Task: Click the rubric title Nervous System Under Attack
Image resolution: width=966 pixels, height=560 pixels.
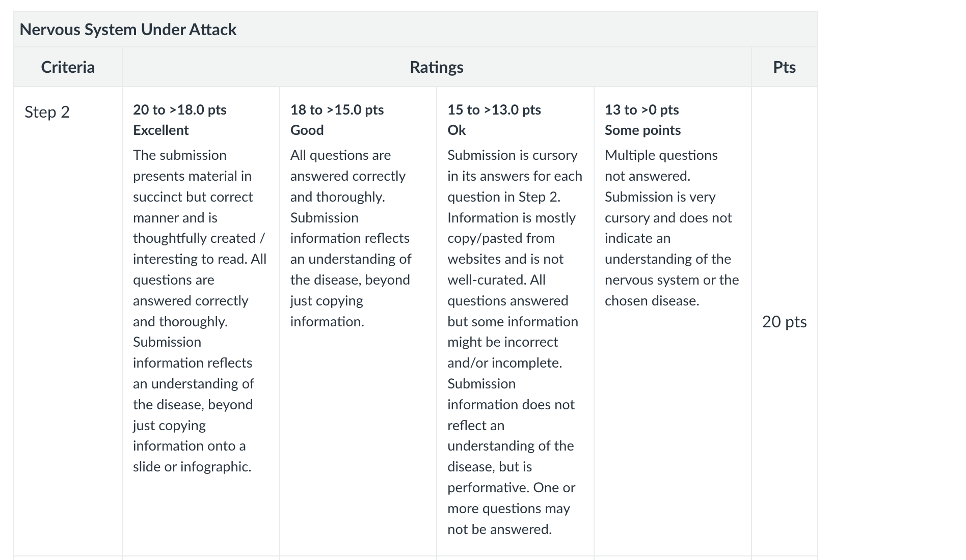Action: 128,30
